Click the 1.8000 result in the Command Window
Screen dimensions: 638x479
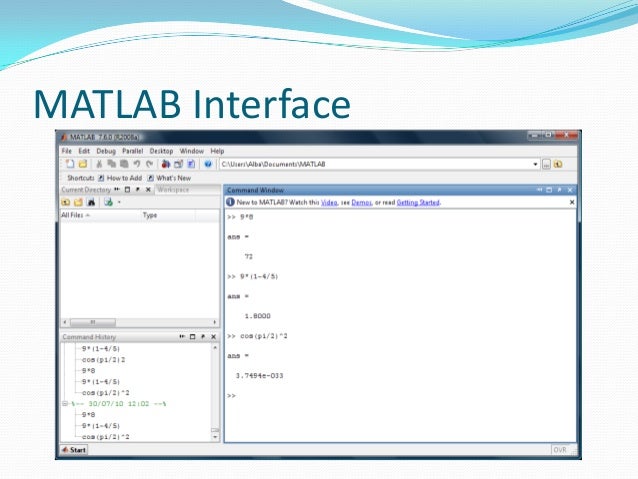pyautogui.click(x=257, y=316)
